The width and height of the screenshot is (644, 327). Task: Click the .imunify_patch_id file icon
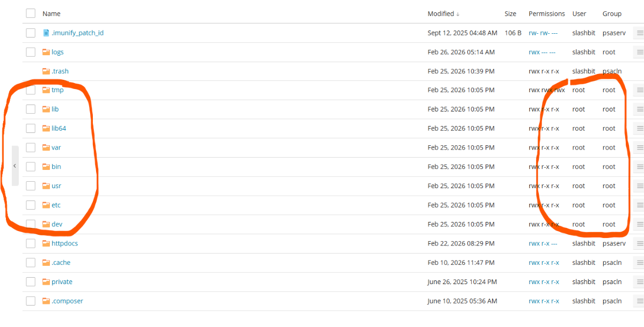pos(46,33)
